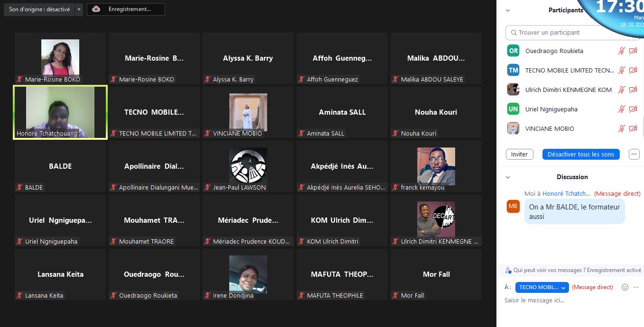Toggle Uriel Ngniguepaha's video in participants list

click(633, 109)
